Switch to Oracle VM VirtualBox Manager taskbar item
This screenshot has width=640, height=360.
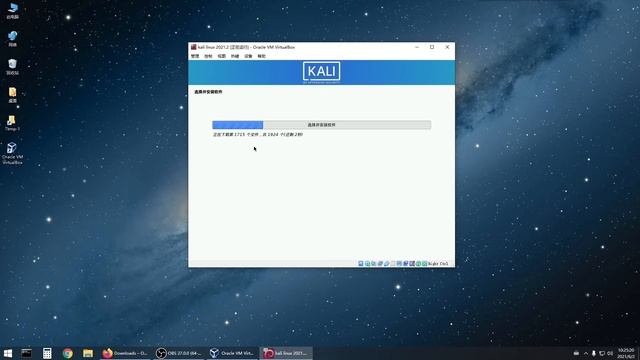coord(233,353)
